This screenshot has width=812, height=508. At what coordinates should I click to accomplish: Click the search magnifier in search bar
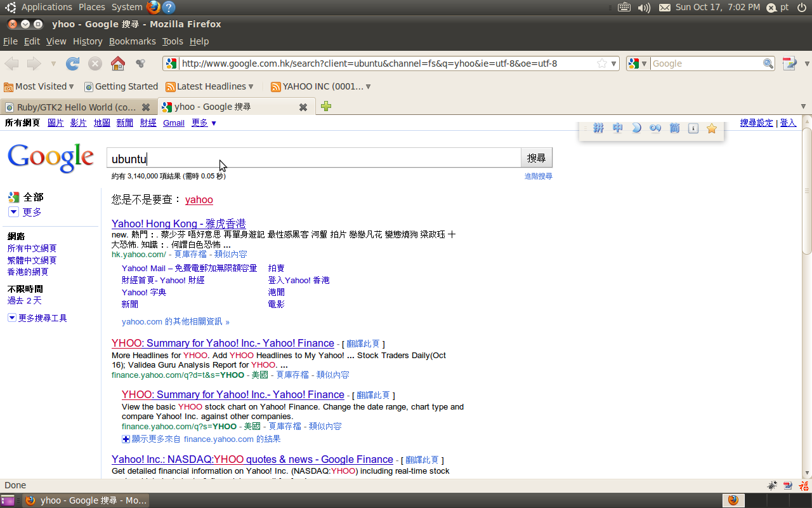point(768,63)
